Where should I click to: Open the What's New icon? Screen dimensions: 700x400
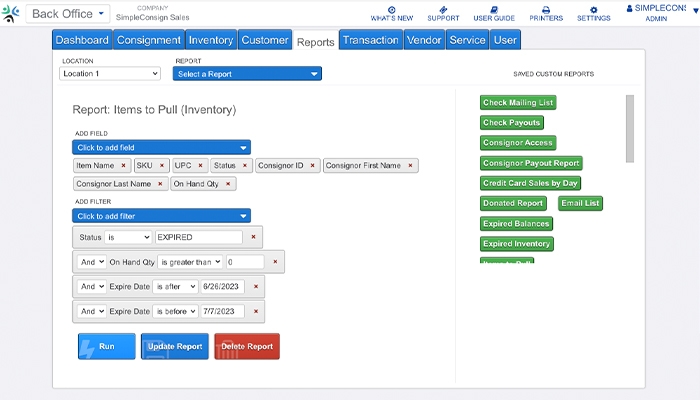pos(390,10)
